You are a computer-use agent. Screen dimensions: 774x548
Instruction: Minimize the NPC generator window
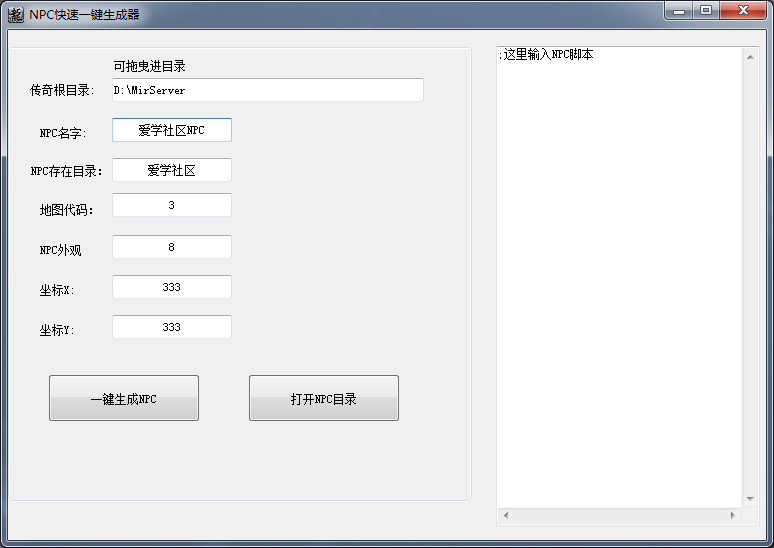point(679,10)
